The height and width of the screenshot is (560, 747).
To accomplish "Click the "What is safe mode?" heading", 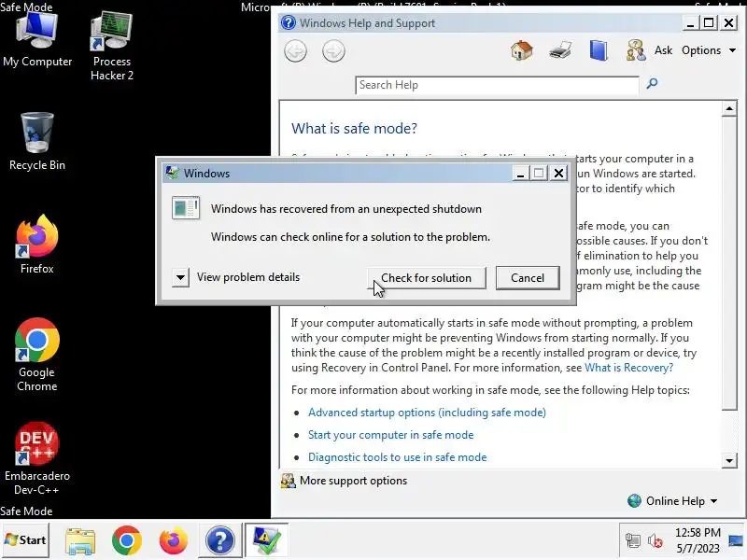I will pos(354,128).
